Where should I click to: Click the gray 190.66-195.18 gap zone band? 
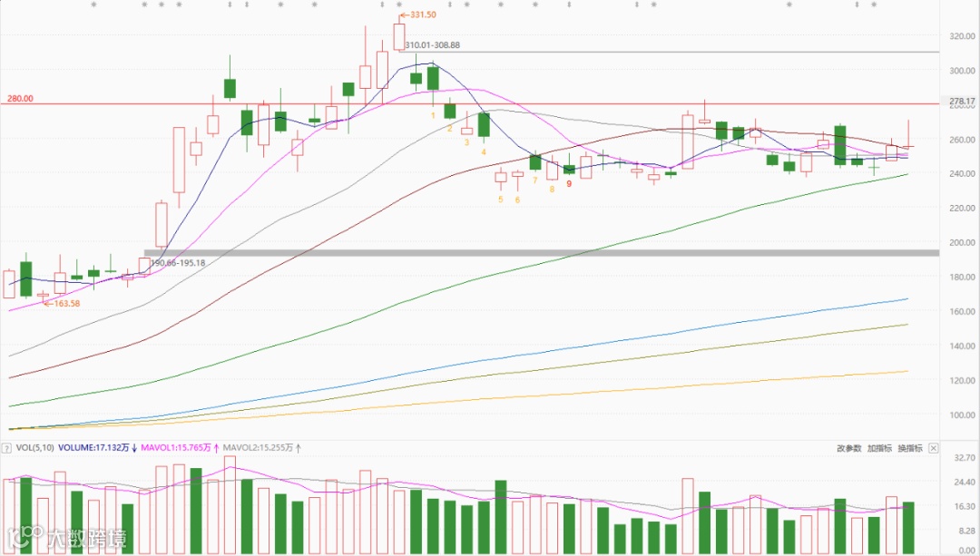pyautogui.click(x=541, y=253)
